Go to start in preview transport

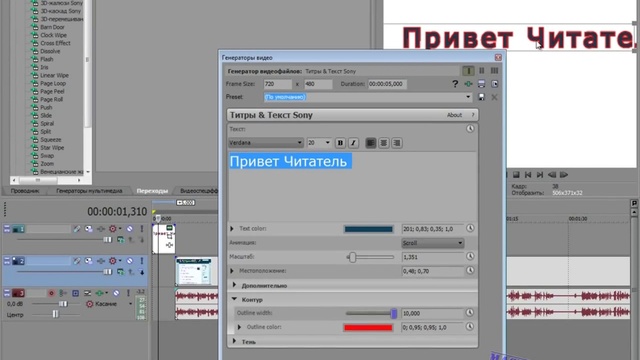coord(528,175)
